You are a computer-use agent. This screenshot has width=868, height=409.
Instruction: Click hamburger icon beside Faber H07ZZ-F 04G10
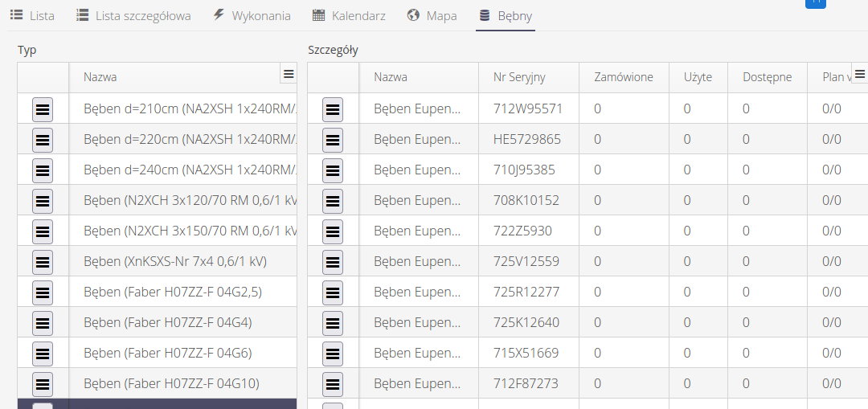point(43,383)
